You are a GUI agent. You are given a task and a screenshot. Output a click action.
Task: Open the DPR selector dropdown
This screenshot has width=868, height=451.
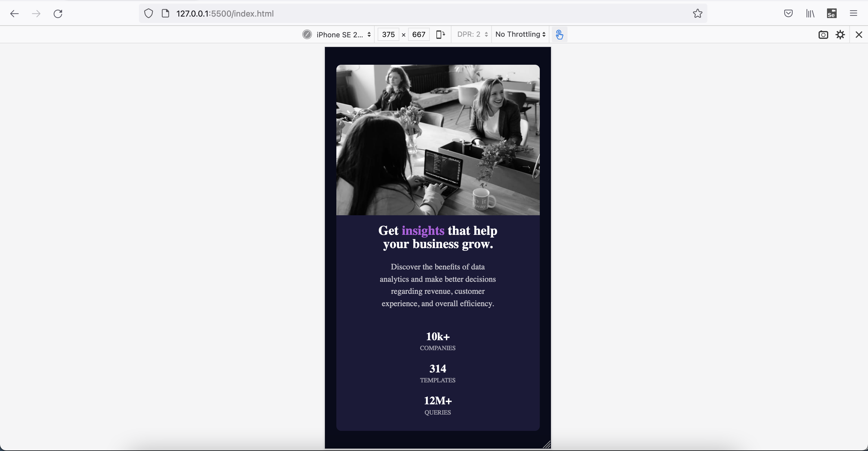[472, 34]
